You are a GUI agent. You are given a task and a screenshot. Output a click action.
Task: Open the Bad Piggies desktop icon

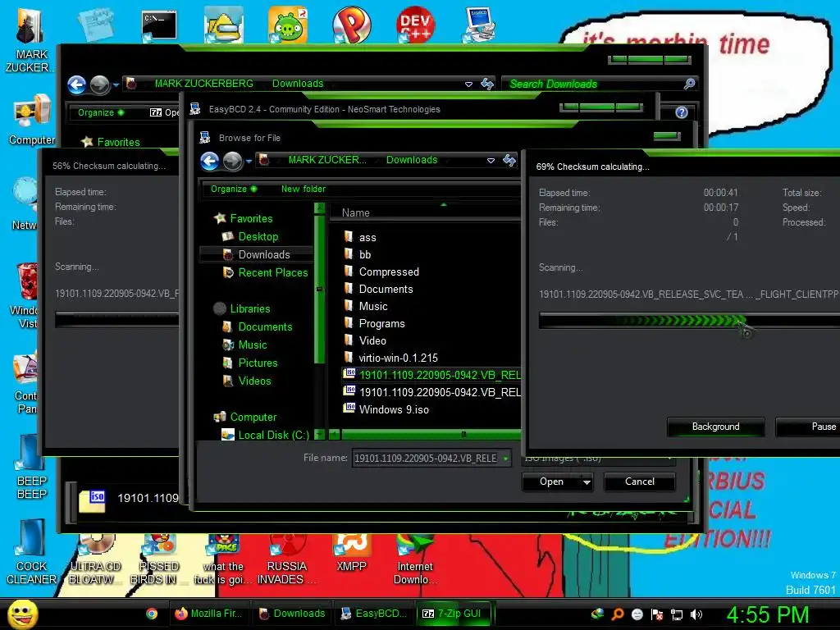(x=288, y=25)
